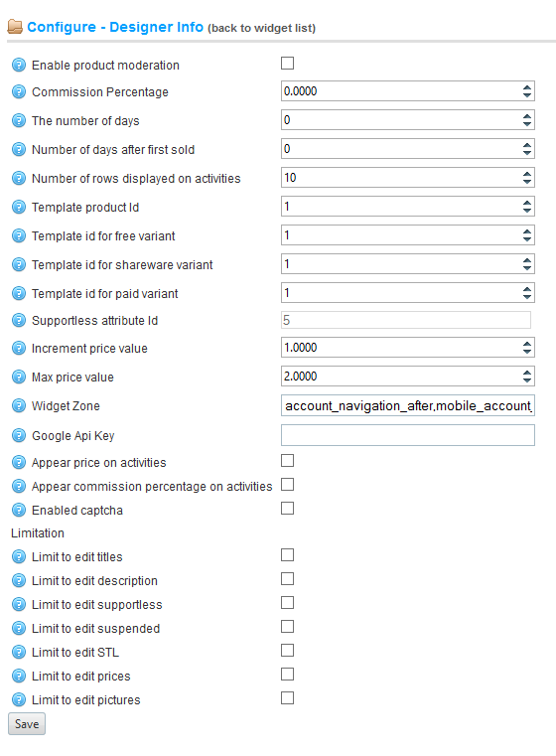Click help icon beside Limit to edit STL

[x=19, y=653]
